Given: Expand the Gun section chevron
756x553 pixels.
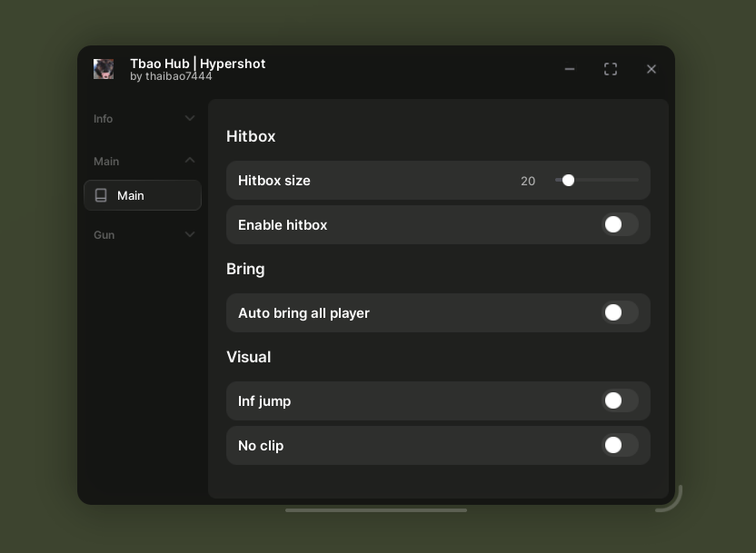Looking at the screenshot, I should (x=190, y=234).
